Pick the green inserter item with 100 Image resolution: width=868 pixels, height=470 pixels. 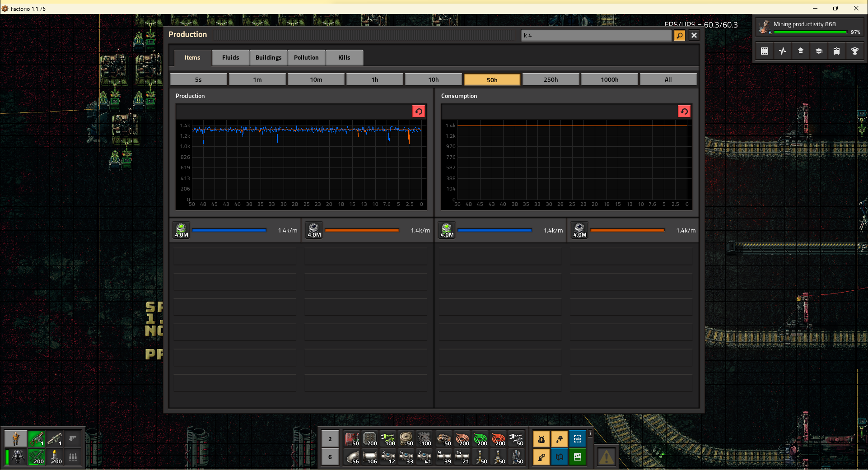(x=388, y=439)
